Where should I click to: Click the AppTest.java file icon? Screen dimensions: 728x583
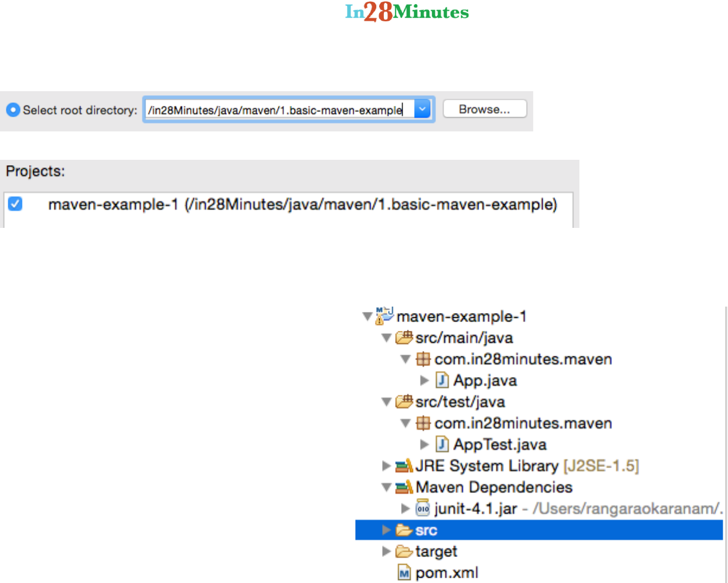click(x=442, y=444)
